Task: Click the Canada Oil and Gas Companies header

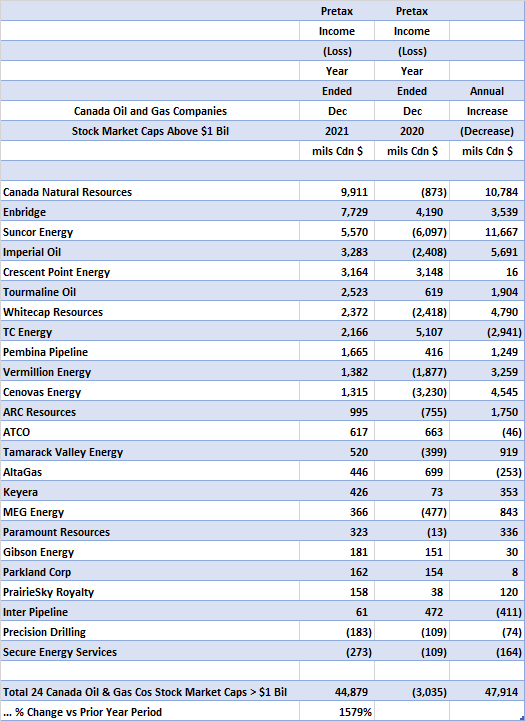Action: (x=150, y=111)
